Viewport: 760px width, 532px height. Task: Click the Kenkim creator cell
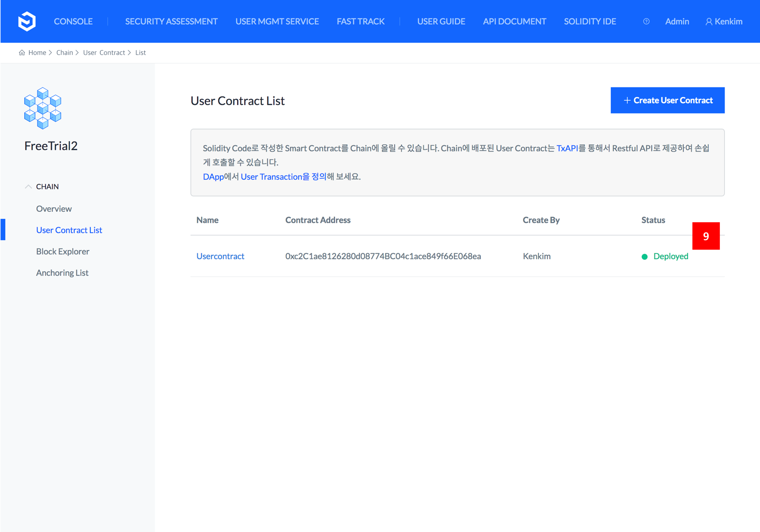coord(537,256)
